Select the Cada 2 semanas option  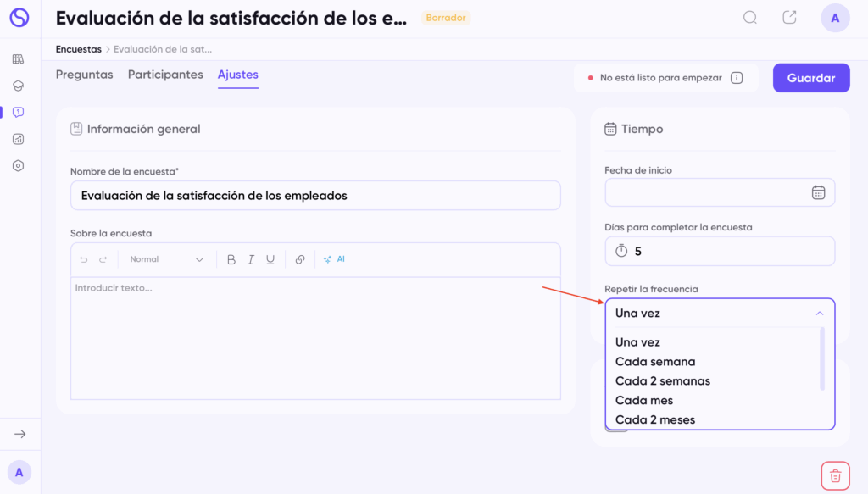tap(662, 381)
